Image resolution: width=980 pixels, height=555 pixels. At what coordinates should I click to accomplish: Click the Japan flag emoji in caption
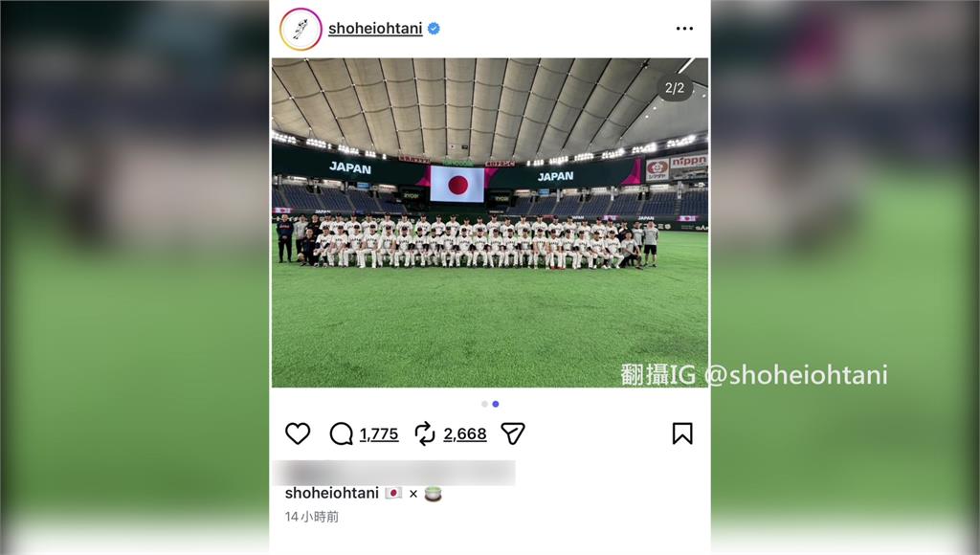point(393,493)
